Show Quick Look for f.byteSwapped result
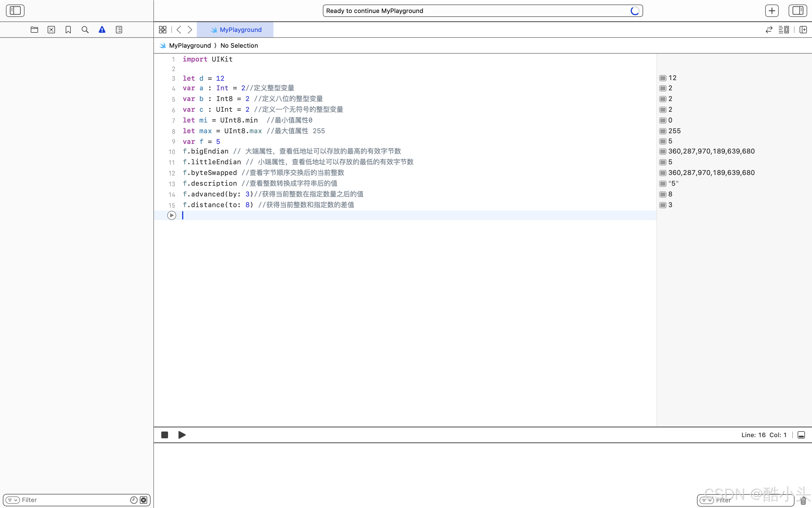The width and height of the screenshot is (812, 508). (x=663, y=173)
